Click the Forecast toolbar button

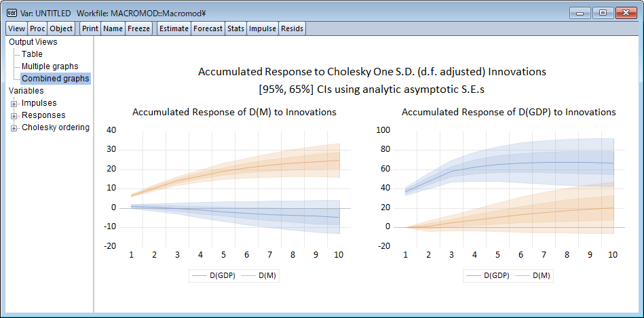pyautogui.click(x=208, y=28)
